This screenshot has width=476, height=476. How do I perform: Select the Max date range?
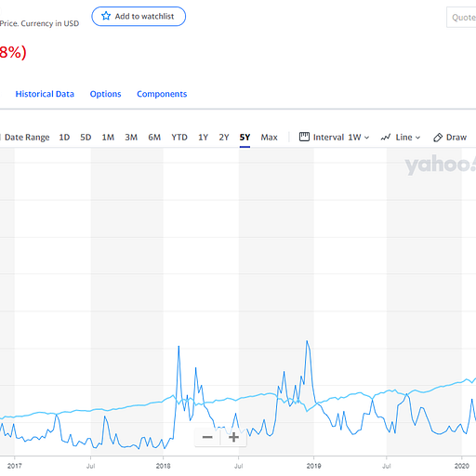(269, 138)
